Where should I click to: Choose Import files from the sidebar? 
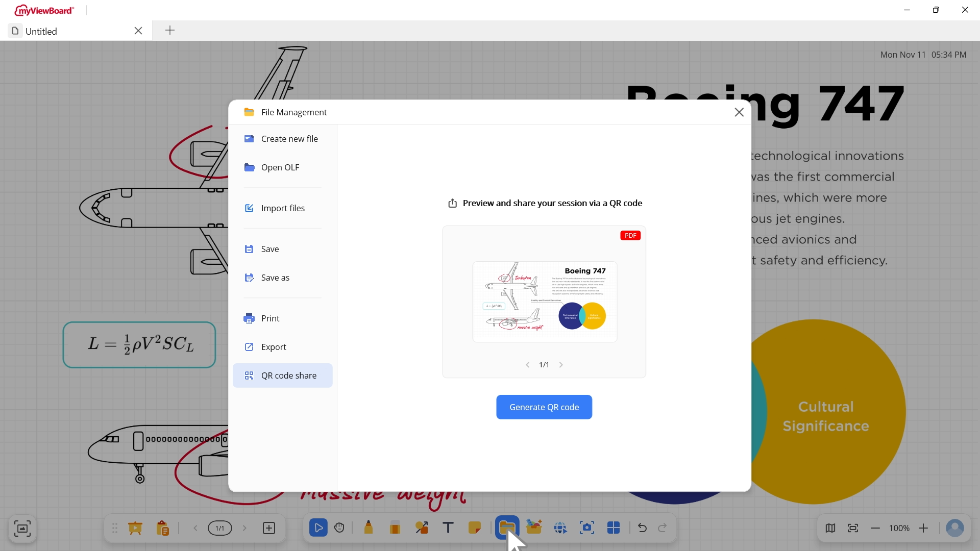click(282, 208)
